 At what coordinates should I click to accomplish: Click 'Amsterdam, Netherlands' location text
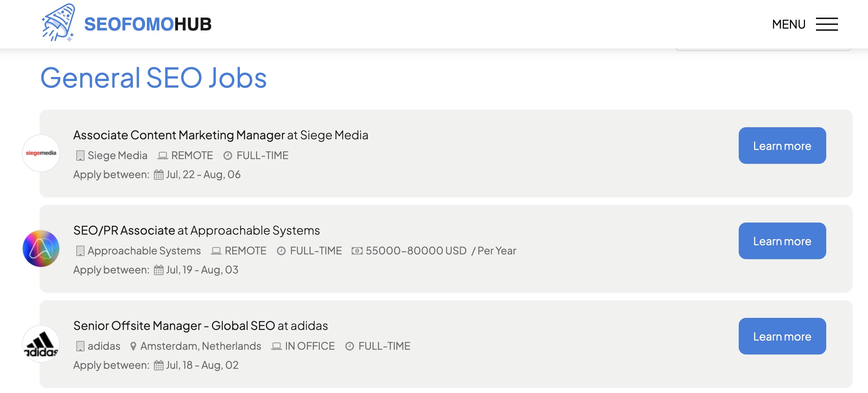pos(201,346)
